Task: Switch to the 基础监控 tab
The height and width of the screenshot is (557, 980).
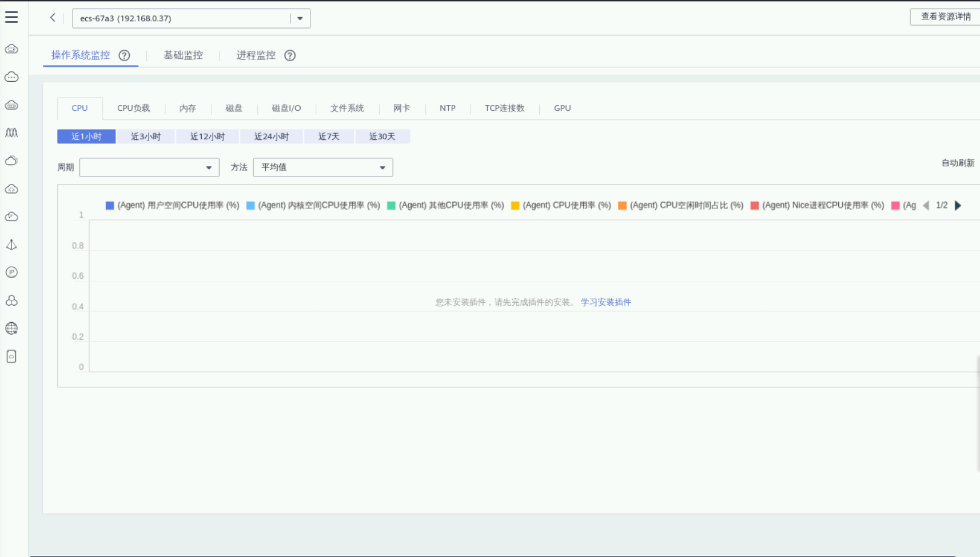Action: [x=183, y=55]
